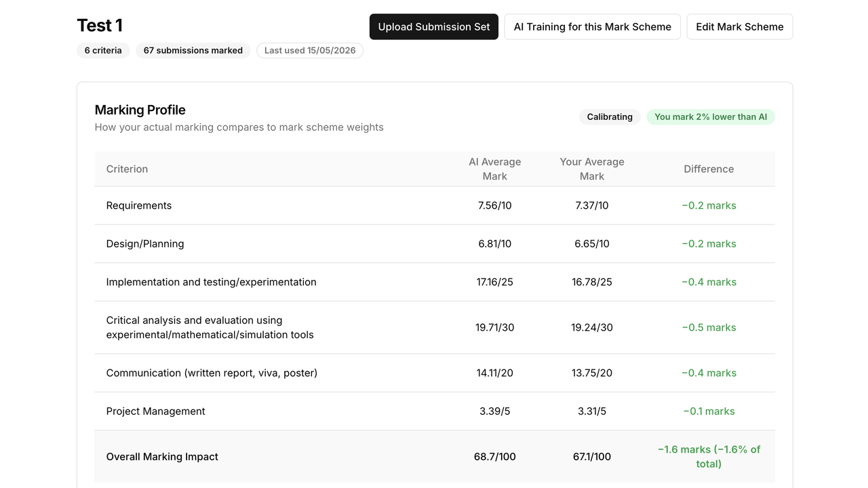868x488 pixels.
Task: Click the subtitle about mark scheme weights
Action: click(x=239, y=127)
